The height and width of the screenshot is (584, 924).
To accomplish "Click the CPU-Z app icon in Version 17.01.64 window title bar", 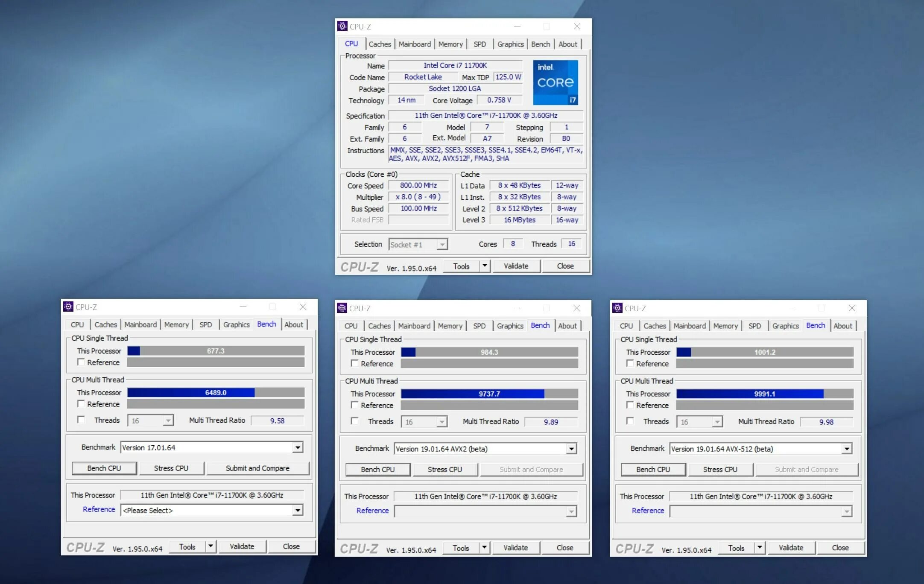I will (x=68, y=307).
